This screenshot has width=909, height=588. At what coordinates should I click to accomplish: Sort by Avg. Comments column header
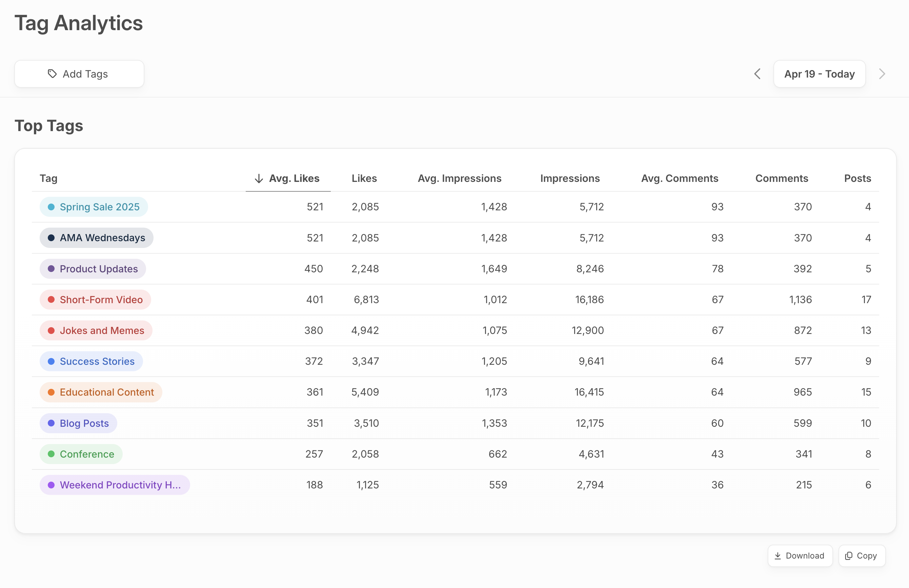point(680,178)
